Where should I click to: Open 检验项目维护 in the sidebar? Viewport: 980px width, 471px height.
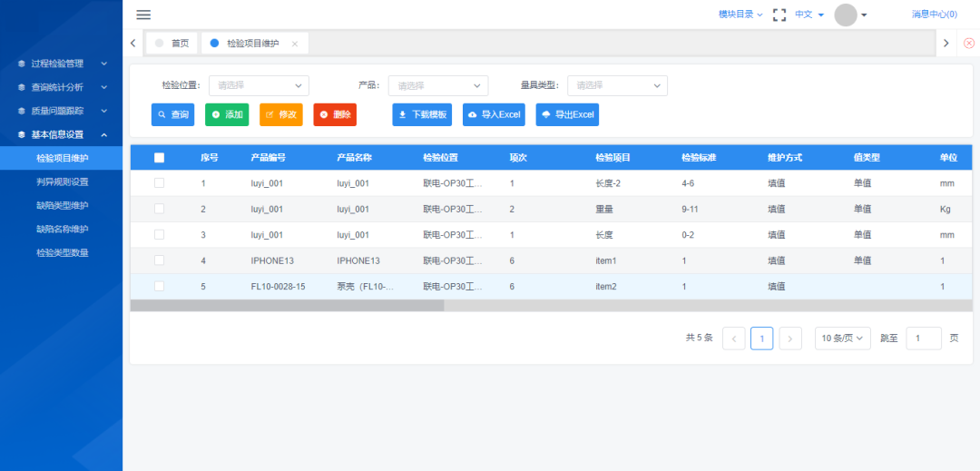click(62, 159)
